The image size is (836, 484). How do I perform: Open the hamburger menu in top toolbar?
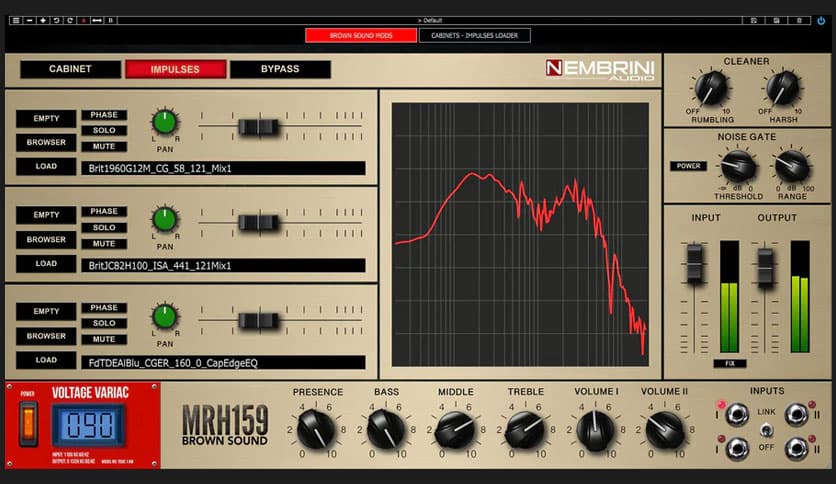pos(16,20)
